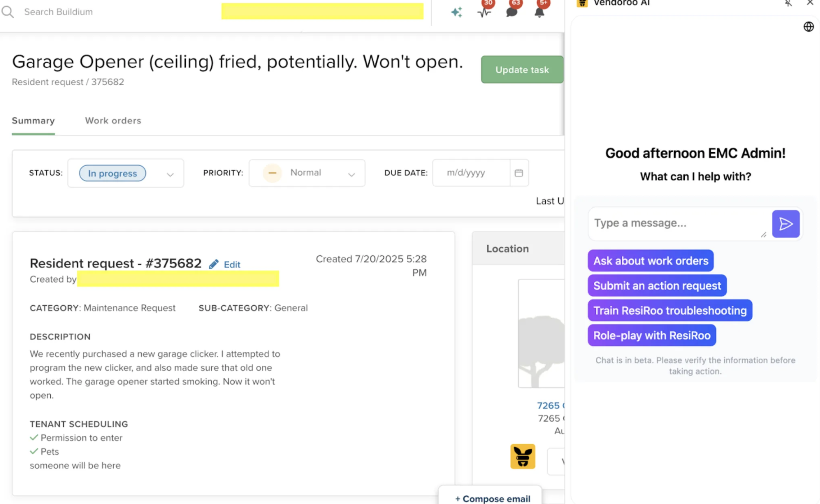Open the activity pulse icon

[x=484, y=12]
